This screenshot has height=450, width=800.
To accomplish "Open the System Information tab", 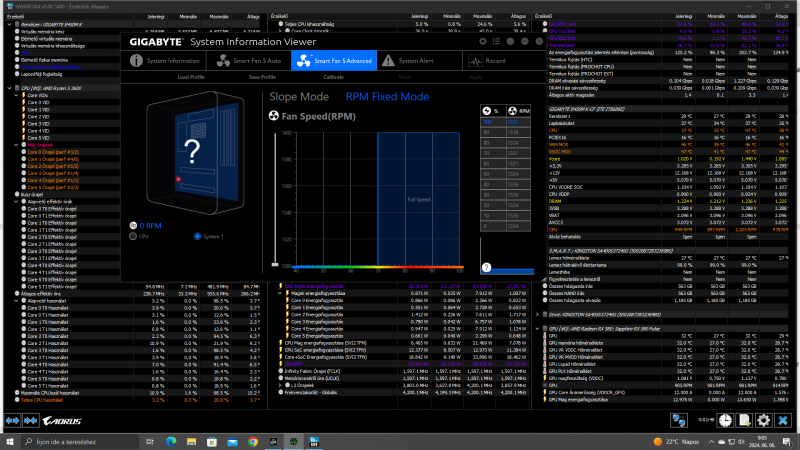I will tap(164, 61).
